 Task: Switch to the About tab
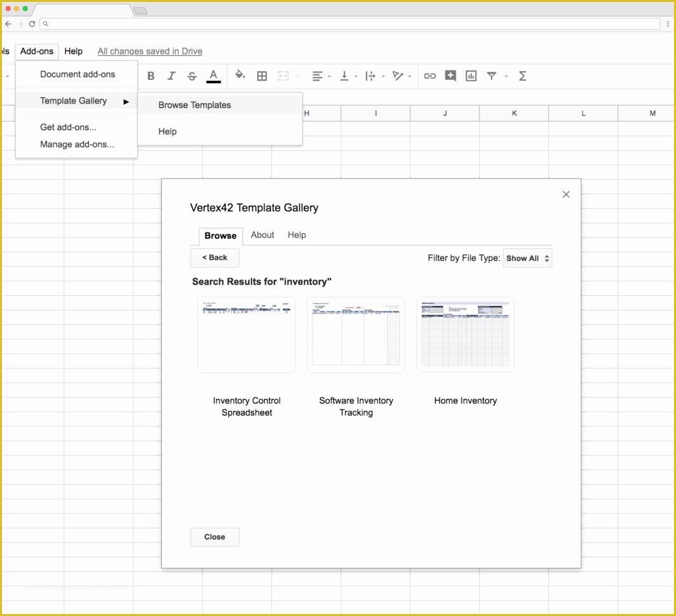click(262, 235)
